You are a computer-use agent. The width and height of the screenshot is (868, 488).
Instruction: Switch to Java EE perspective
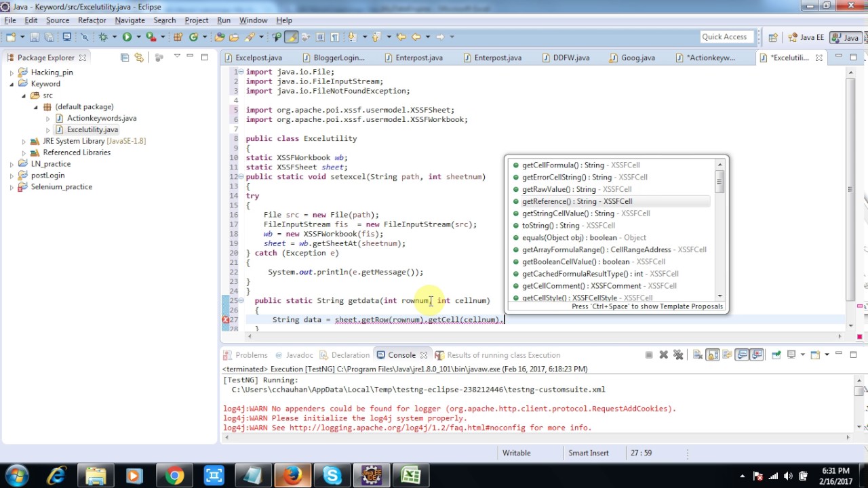[x=806, y=37]
